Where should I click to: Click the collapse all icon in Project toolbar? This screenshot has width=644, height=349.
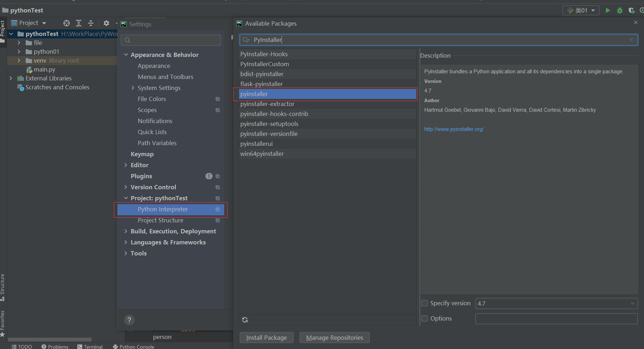pos(91,23)
